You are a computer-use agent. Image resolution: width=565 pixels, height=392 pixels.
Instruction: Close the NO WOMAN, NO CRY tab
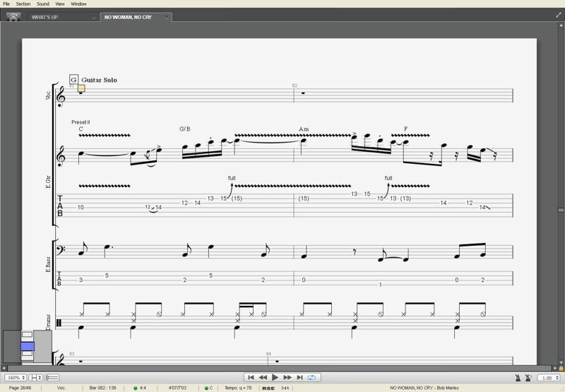click(167, 17)
